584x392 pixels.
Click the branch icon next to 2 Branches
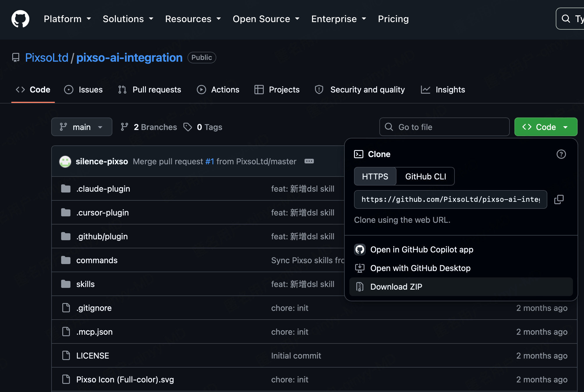[x=125, y=127]
